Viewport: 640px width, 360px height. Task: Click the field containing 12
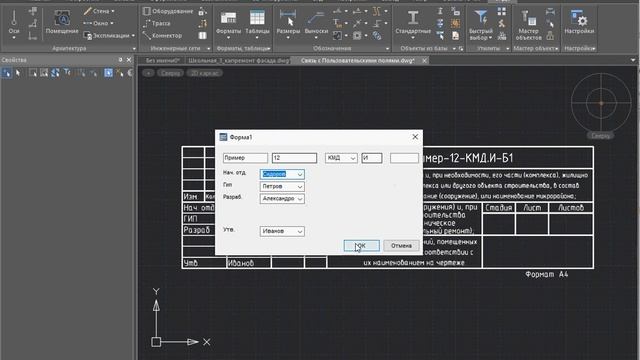coord(294,158)
